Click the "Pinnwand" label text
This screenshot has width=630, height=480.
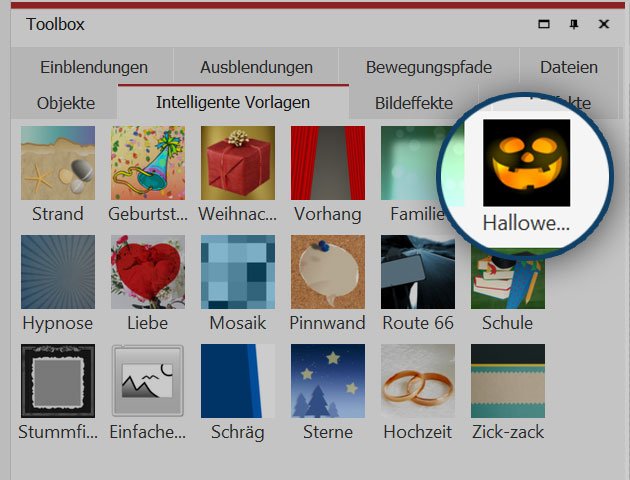click(x=327, y=323)
